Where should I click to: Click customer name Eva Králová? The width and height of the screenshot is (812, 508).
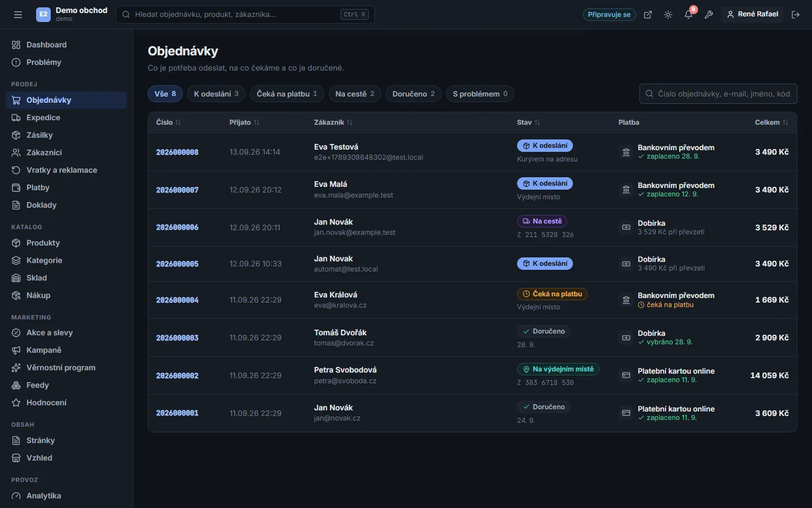(x=336, y=295)
